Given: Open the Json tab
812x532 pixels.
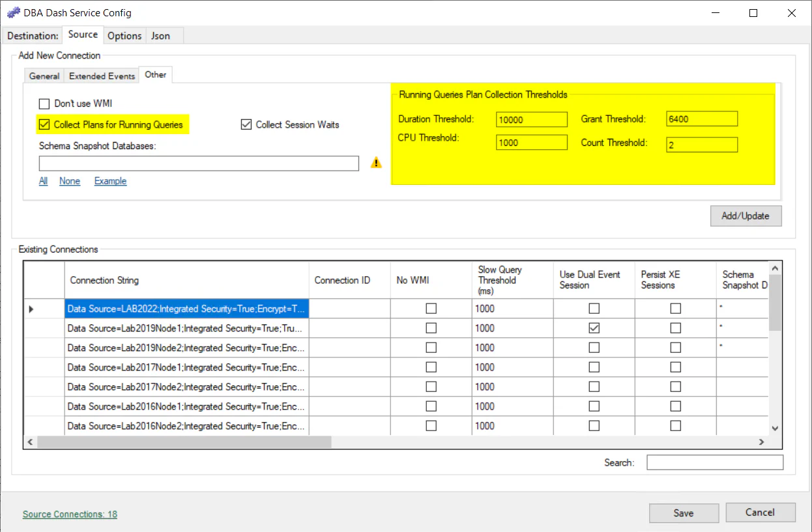Looking at the screenshot, I should point(160,36).
